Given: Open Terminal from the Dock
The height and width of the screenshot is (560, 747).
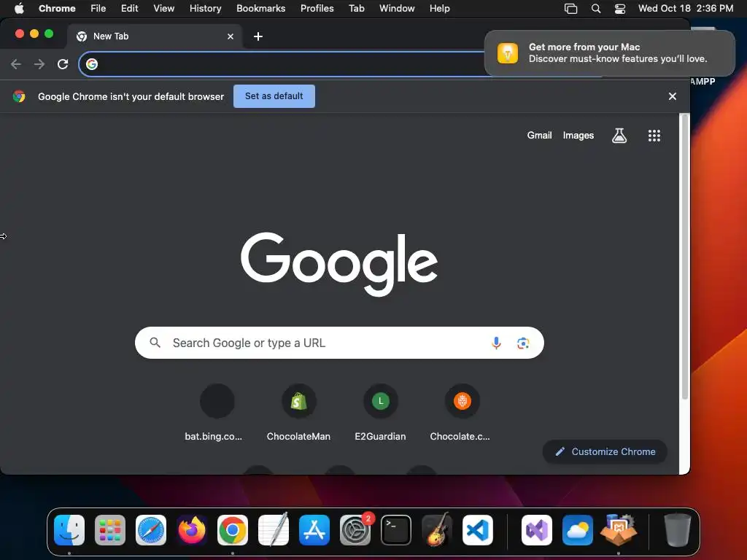Looking at the screenshot, I should pos(396,530).
